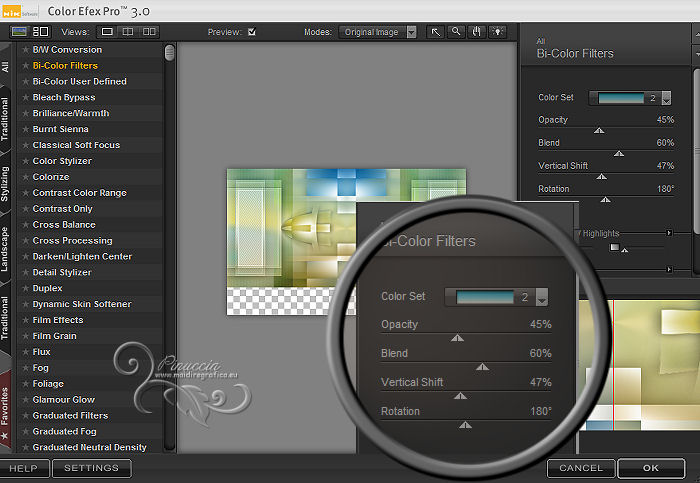The height and width of the screenshot is (483, 700).
Task: Click the Modes dropdown arrow button
Action: [412, 32]
